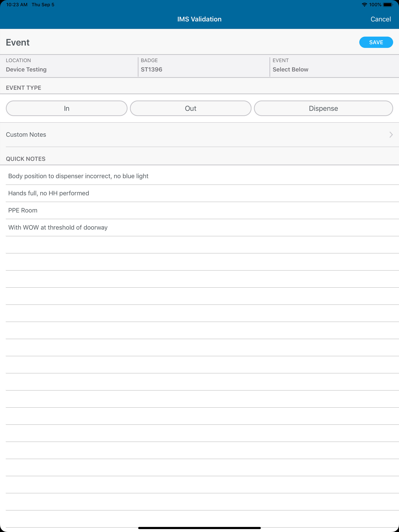Click the Event heading

(18, 43)
